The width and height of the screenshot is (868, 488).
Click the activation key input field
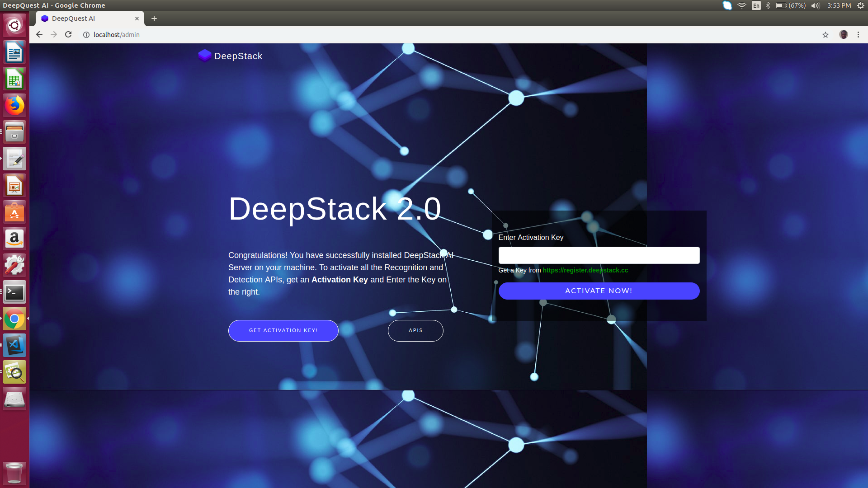599,255
